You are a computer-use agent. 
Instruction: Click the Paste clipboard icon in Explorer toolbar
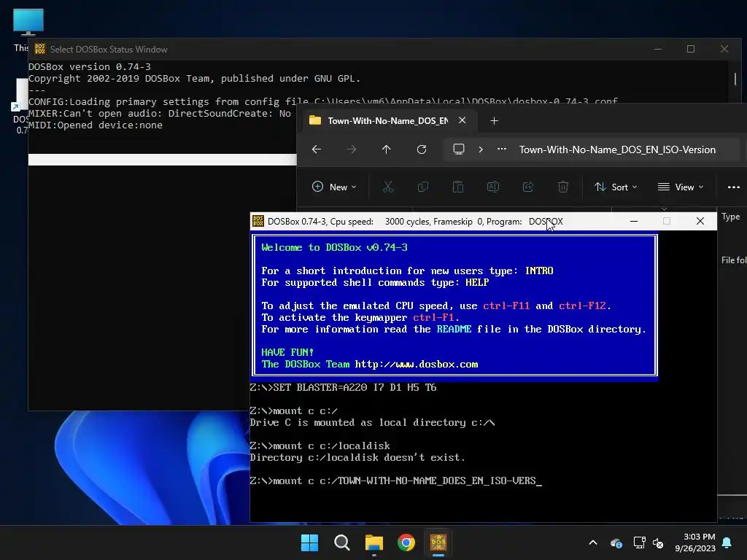pyautogui.click(x=458, y=187)
